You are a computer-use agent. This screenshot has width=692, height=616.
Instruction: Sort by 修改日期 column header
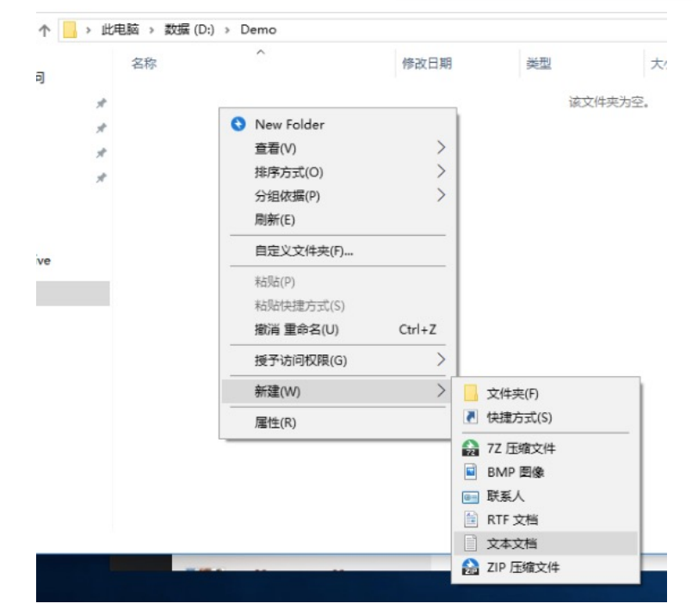tap(427, 64)
